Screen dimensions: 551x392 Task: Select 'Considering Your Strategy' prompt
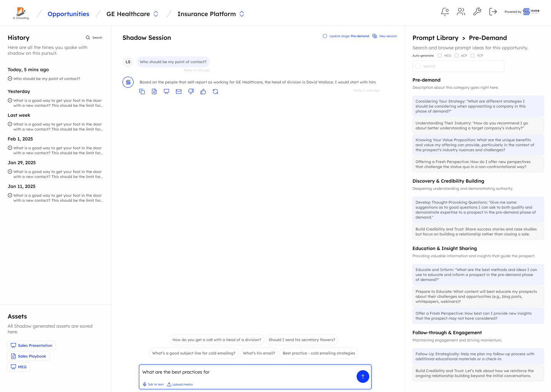click(x=478, y=106)
